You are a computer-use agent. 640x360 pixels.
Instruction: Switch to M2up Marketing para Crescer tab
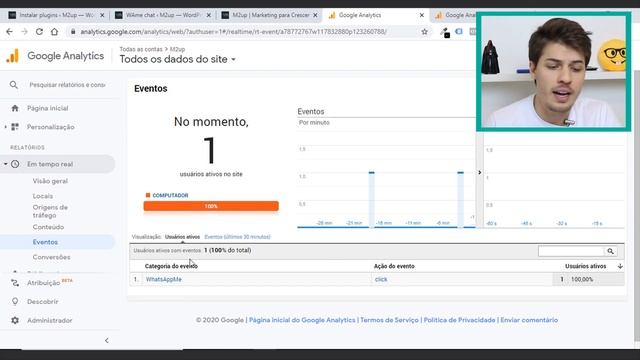pos(271,15)
